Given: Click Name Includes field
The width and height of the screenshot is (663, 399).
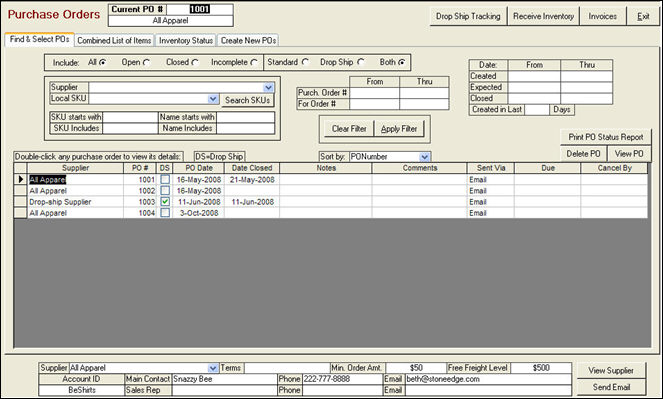Looking at the screenshot, I should click(x=245, y=128).
